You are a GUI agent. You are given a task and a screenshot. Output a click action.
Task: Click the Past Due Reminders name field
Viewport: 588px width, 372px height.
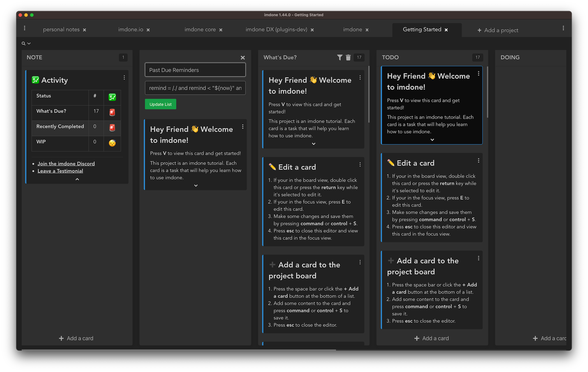pyautogui.click(x=195, y=70)
